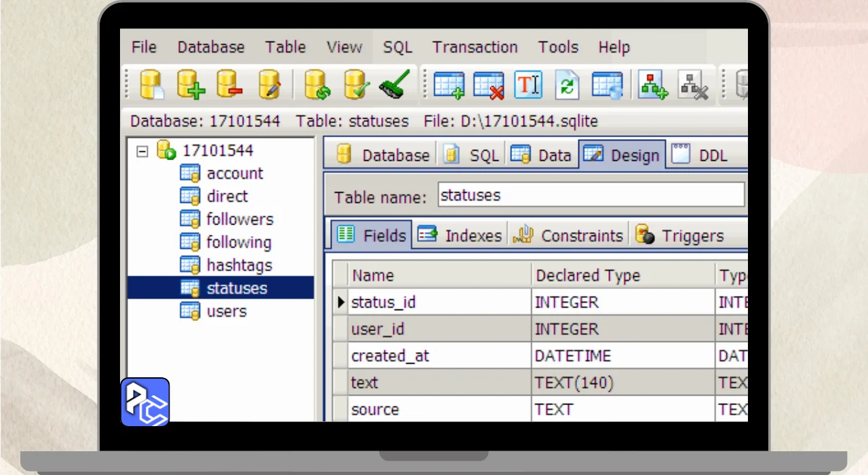868x475 pixels.
Task: Click the Rename Table text-cursor icon
Action: tap(528, 85)
